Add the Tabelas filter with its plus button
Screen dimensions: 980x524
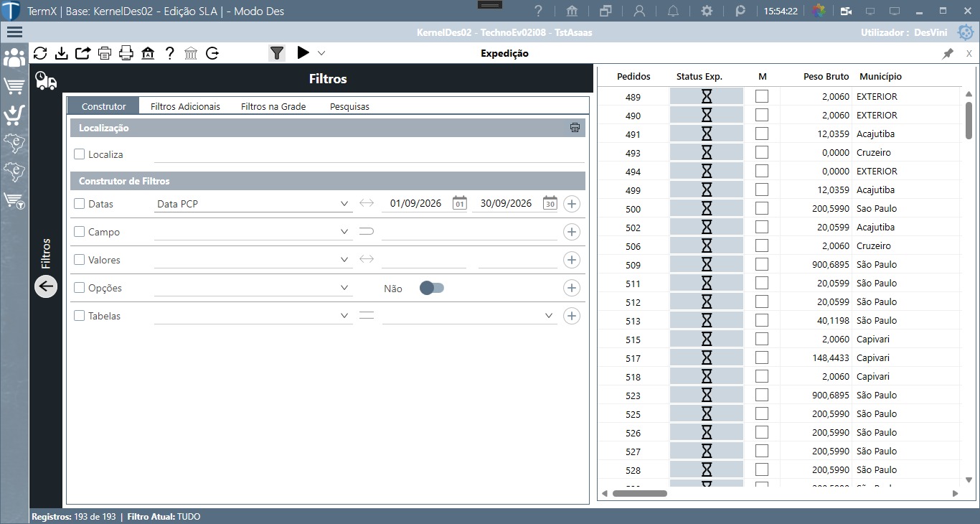572,316
